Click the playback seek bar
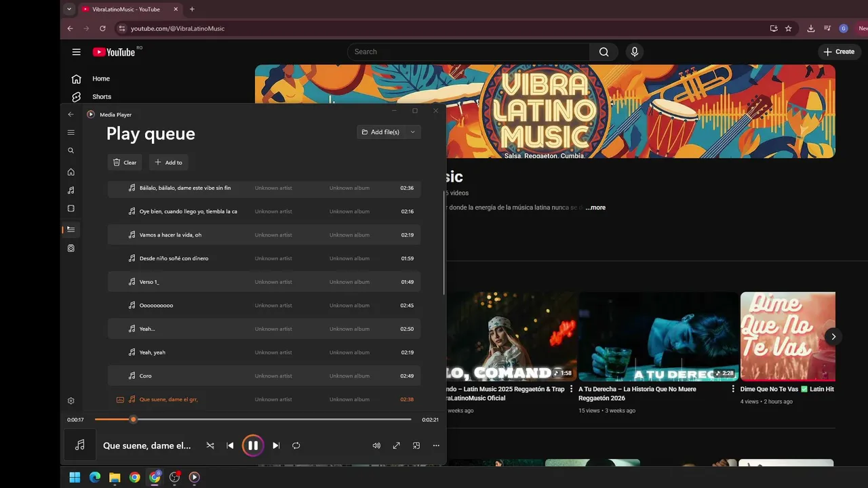Viewport: 868px width, 488px height. pyautogui.click(x=253, y=420)
